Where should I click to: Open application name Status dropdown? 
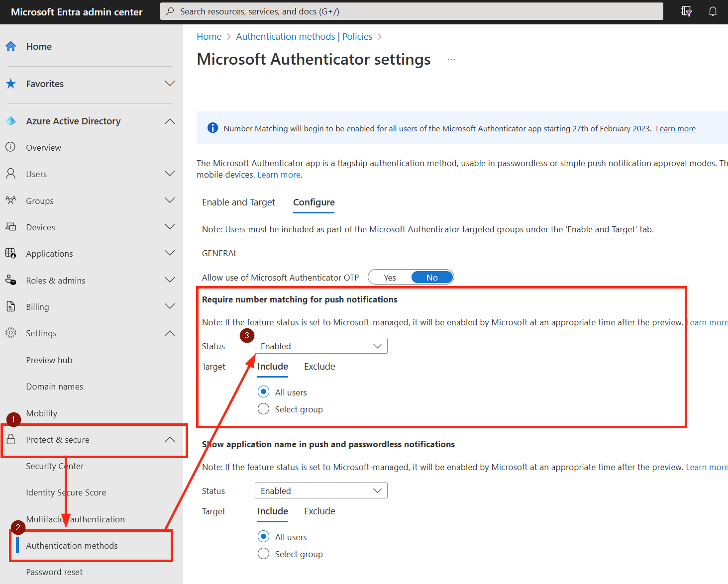coord(321,491)
